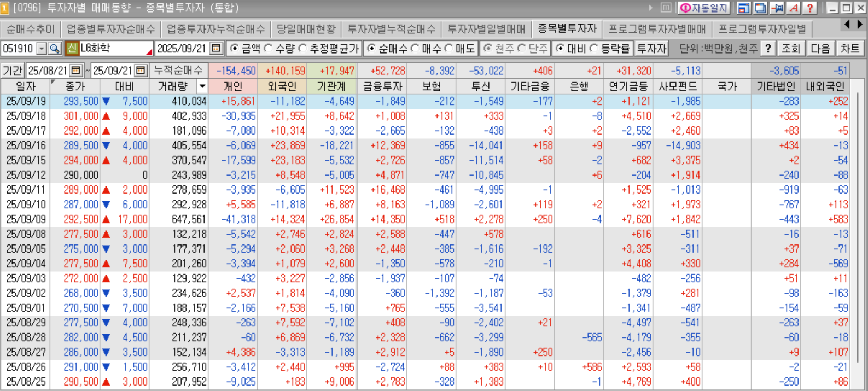Open calendar for period end date 25/09/21
868x391 pixels.
pos(141,71)
